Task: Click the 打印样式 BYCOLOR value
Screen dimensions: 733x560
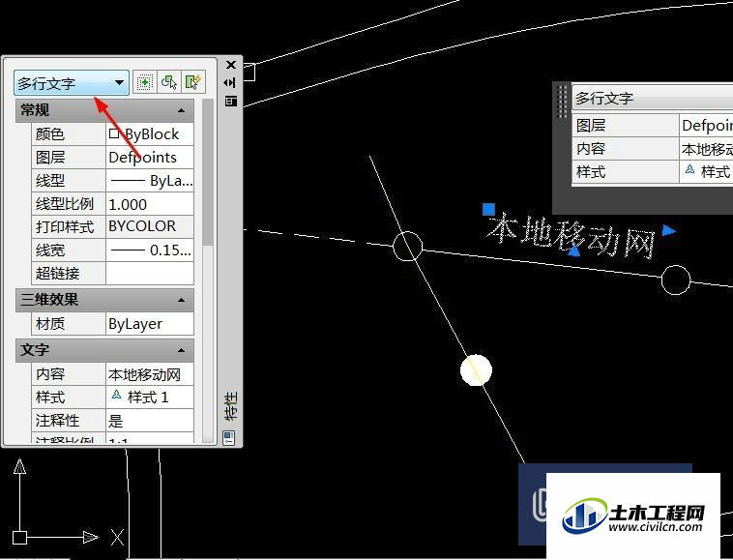Action: click(150, 226)
